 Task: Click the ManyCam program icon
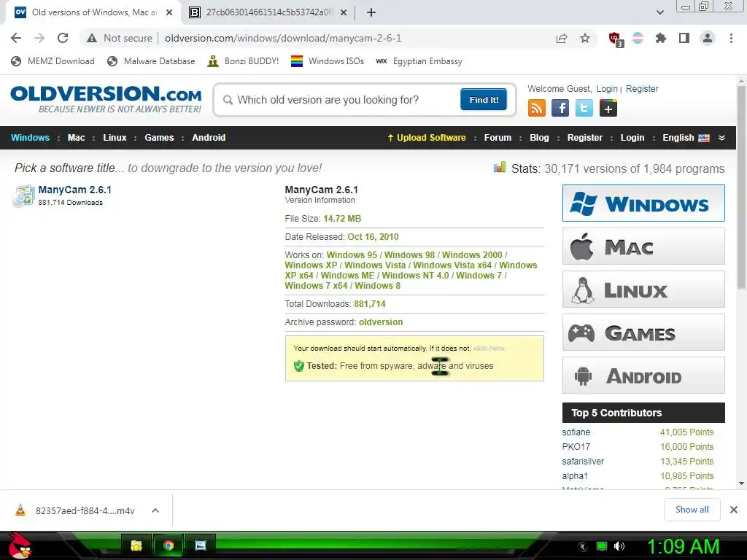point(23,195)
